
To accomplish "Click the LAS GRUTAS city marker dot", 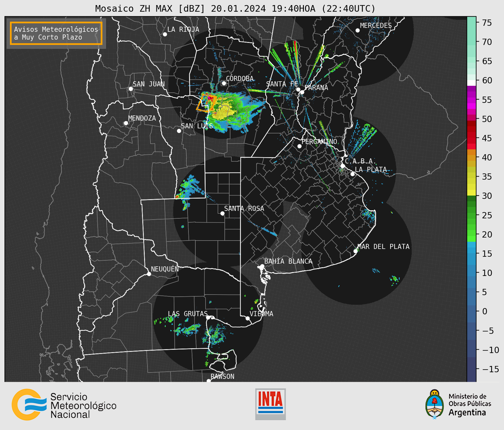I will (x=208, y=318).
